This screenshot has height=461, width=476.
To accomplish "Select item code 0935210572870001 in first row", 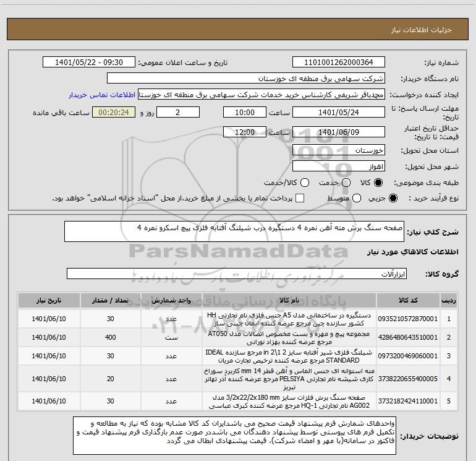I will coord(408,319).
